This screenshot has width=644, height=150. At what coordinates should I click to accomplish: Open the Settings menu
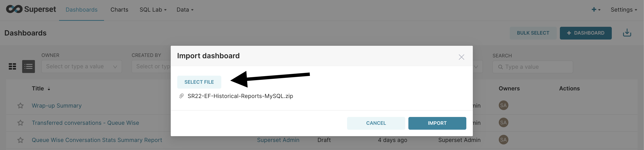624,10
